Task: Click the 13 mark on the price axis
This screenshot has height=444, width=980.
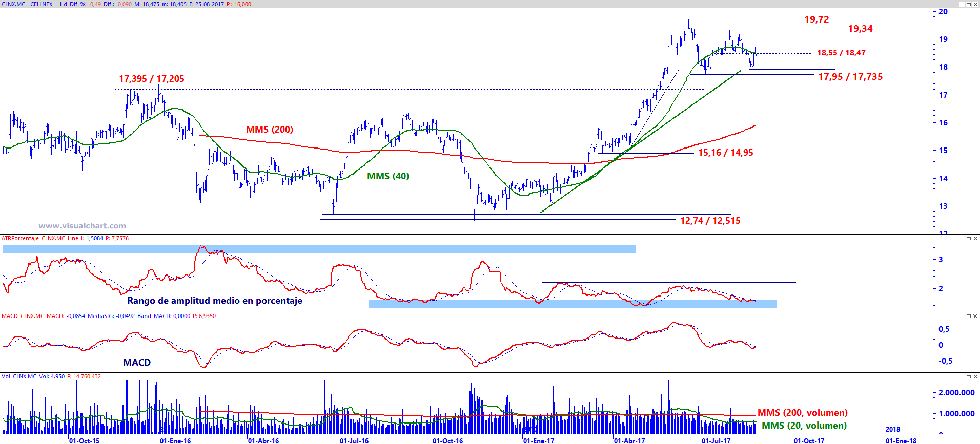Action: tap(943, 206)
